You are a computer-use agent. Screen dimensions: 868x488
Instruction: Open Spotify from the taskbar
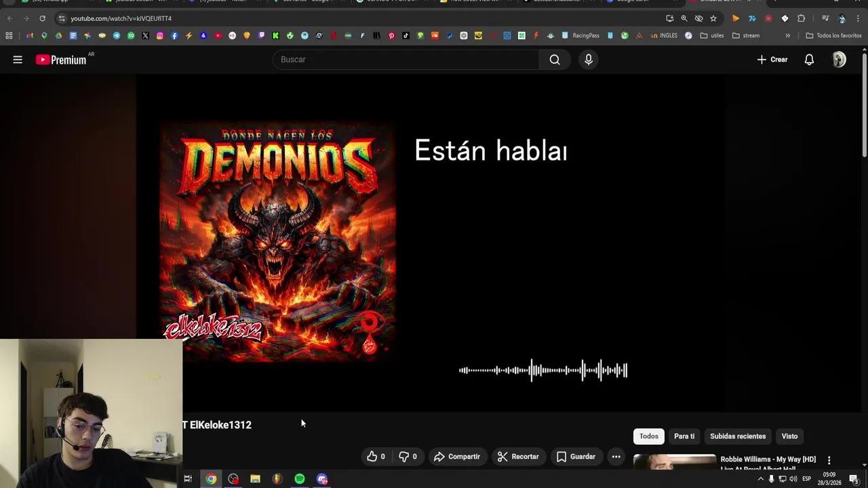[x=299, y=479]
